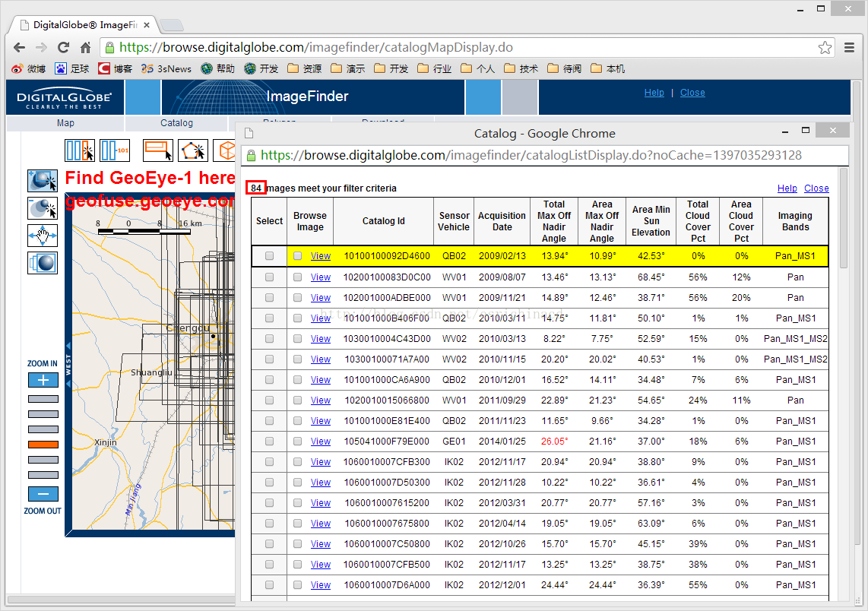
Task: Tick Select checkbox for 10200100083D0C00
Action: pos(270,277)
